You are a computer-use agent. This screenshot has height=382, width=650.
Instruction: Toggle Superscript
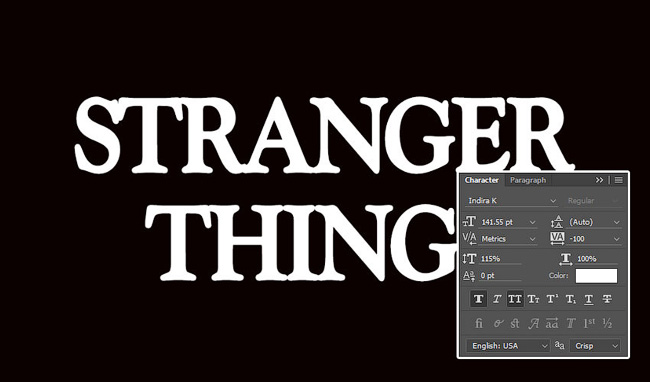pos(552,299)
